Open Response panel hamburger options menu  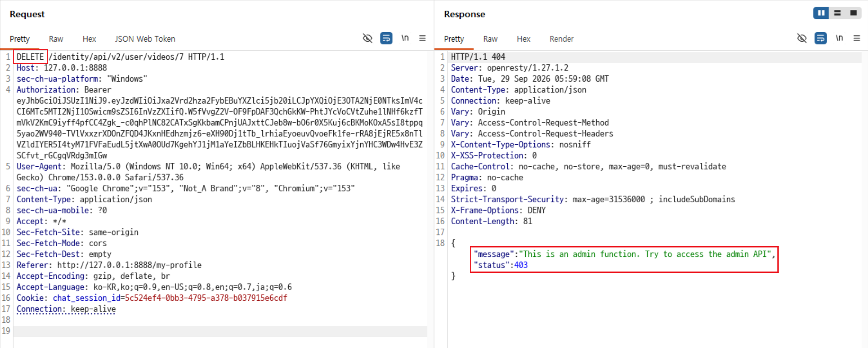tap(857, 38)
